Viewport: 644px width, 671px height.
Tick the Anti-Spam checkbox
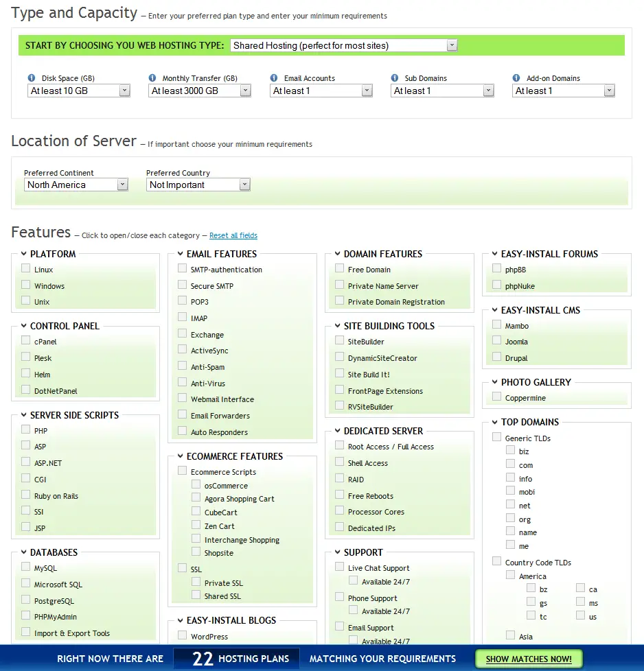tap(182, 366)
